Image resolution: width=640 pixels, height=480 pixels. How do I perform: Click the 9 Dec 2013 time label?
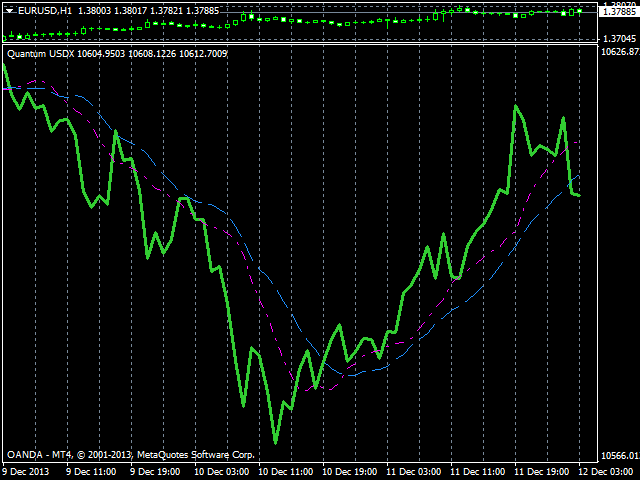pos(26,471)
